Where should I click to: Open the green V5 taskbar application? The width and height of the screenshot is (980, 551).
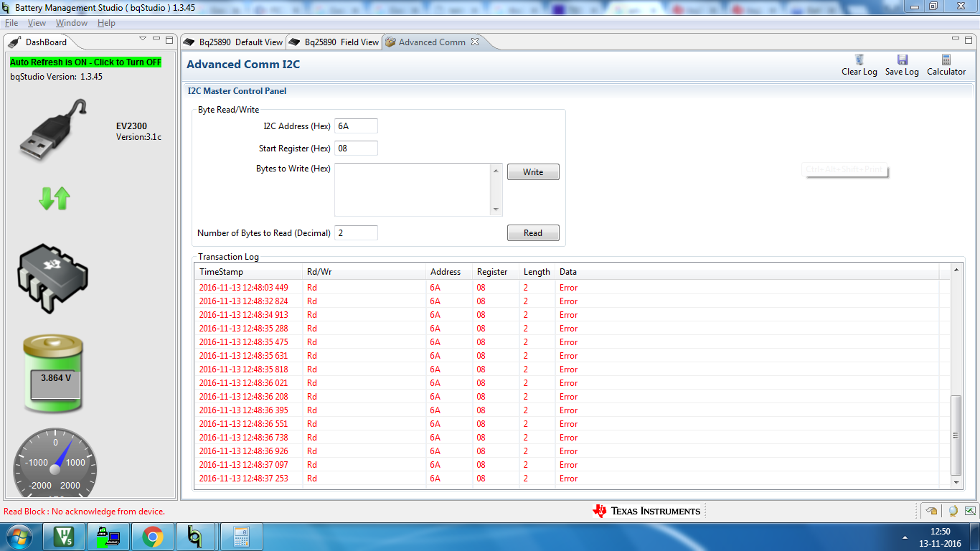[62, 537]
